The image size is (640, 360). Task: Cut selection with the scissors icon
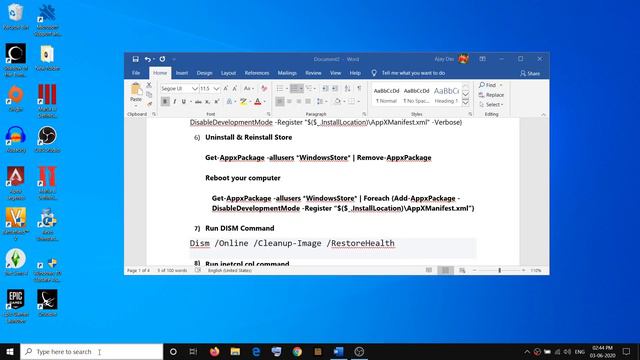(x=149, y=85)
